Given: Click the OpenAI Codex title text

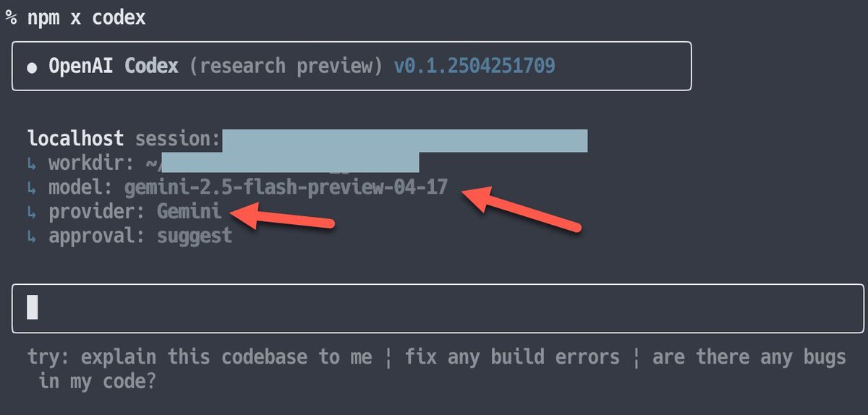Looking at the screenshot, I should click(114, 67).
